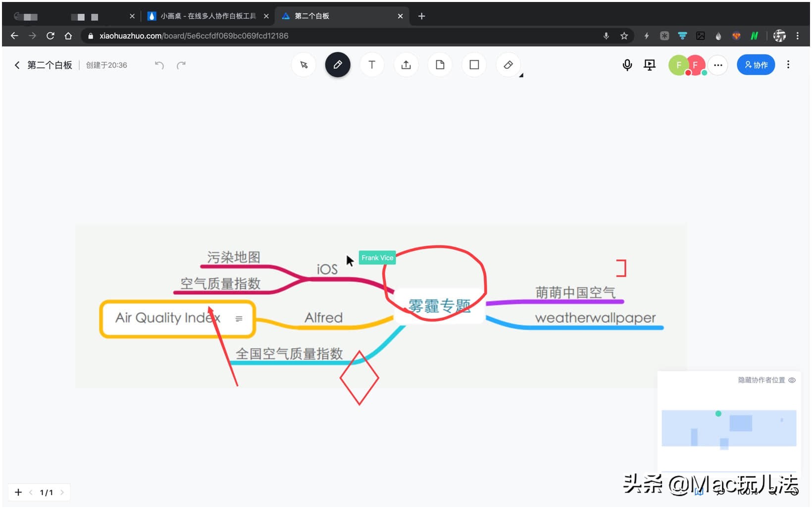812x509 pixels.
Task: Click the image extension icon
Action: (x=700, y=36)
